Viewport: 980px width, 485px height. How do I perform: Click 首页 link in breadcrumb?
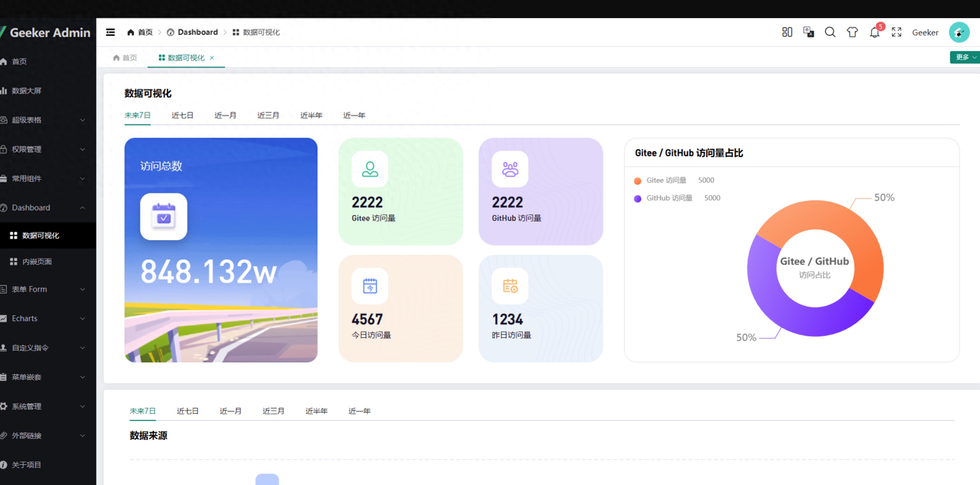(x=145, y=32)
